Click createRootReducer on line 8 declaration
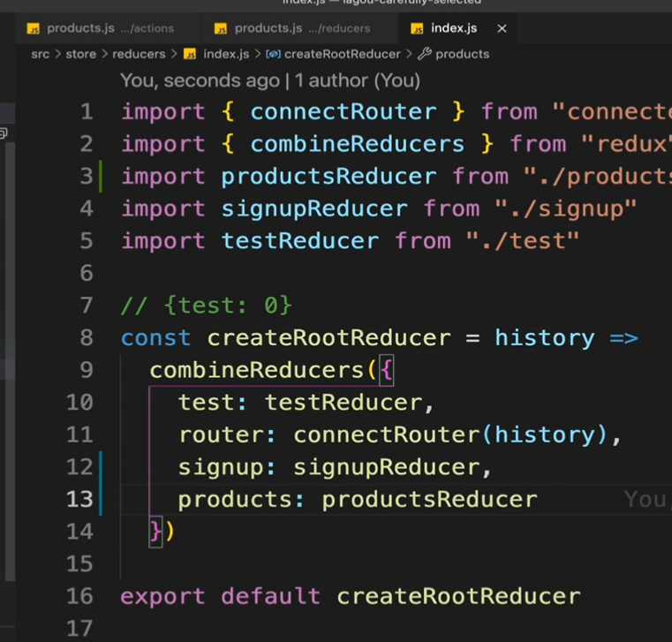 (328, 337)
